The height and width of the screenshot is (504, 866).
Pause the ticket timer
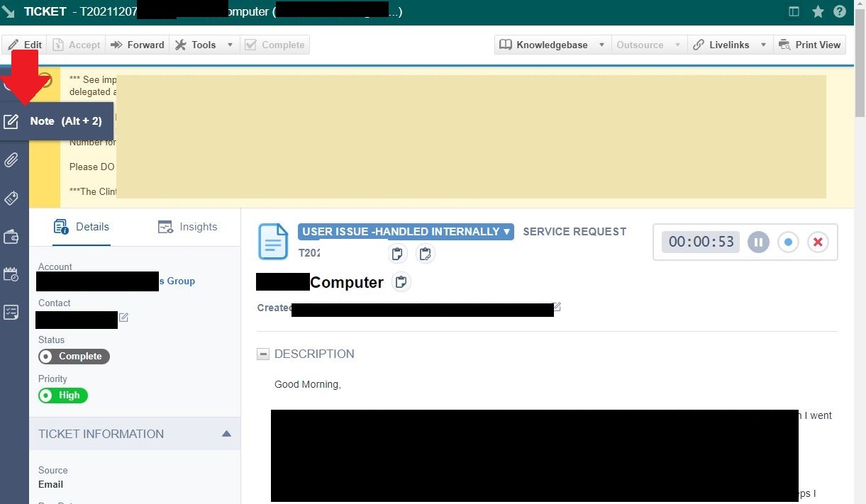[758, 242]
